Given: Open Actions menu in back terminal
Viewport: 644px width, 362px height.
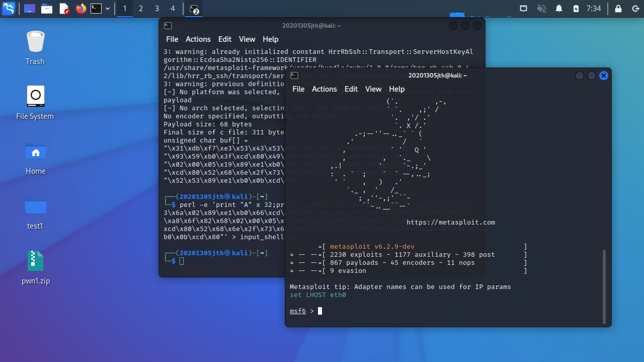Looking at the screenshot, I should tap(198, 39).
